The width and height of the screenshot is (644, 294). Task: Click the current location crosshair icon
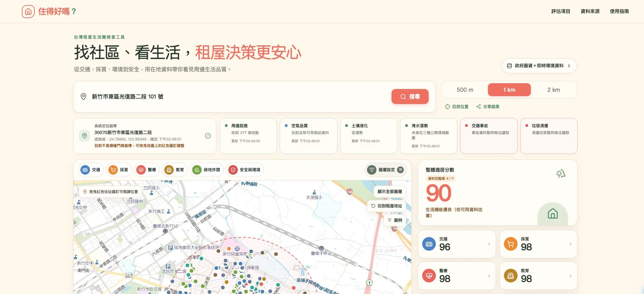click(x=447, y=107)
